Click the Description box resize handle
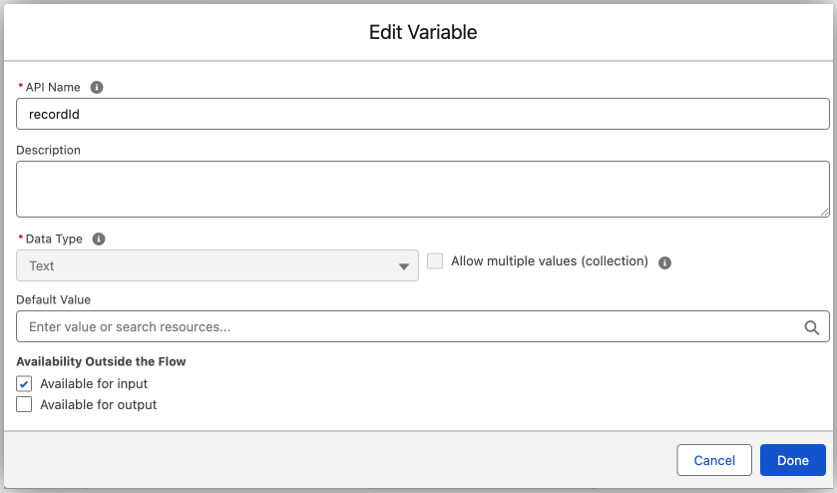The image size is (837, 493). (x=824, y=211)
